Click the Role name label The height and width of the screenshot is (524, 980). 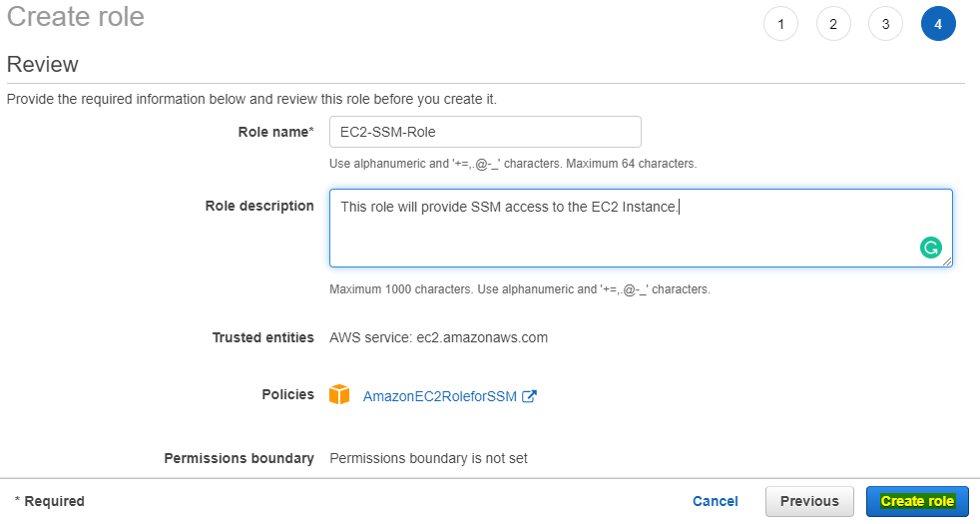(275, 132)
